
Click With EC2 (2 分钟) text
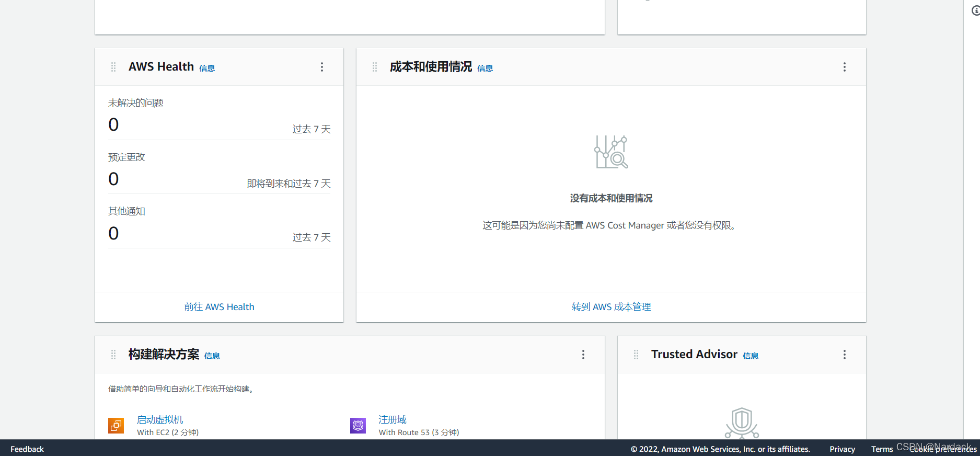click(168, 432)
